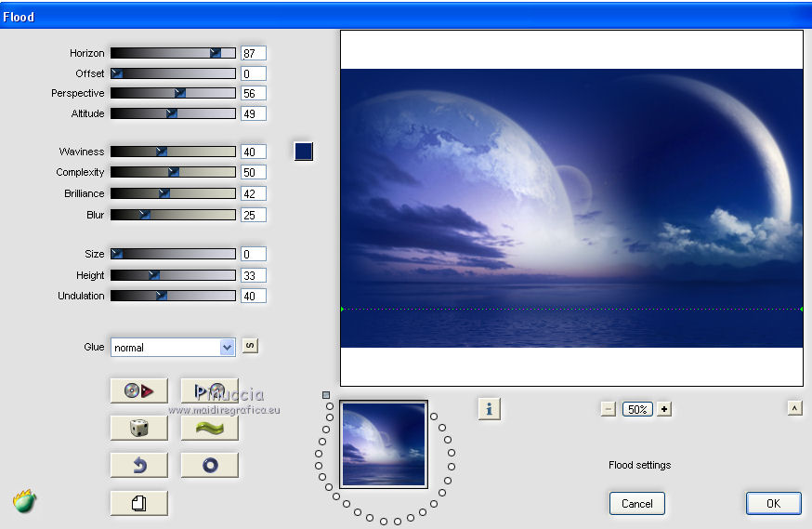Screen dimensions: 812x529
Task: Click the large flood preview image
Action: 571,208
